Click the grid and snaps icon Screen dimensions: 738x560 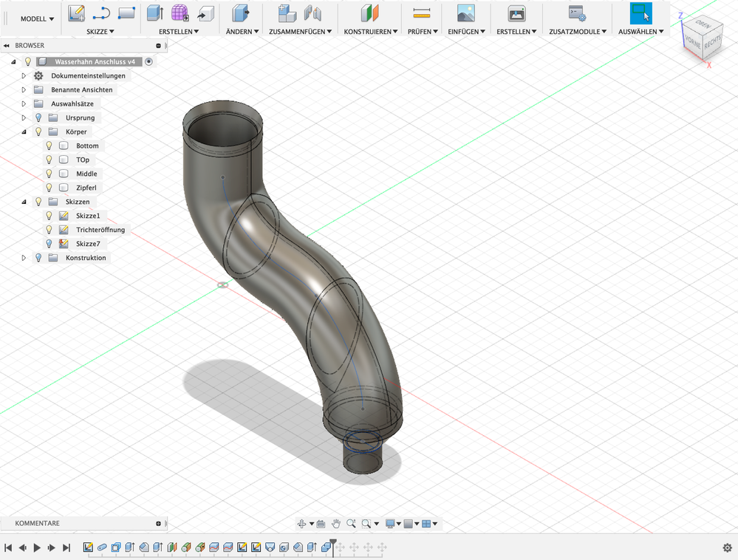(408, 523)
